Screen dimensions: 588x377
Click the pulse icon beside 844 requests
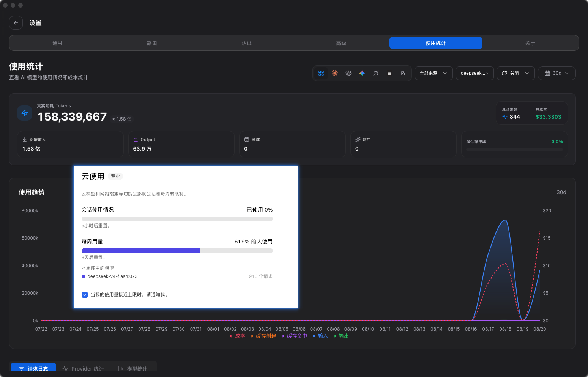point(505,117)
